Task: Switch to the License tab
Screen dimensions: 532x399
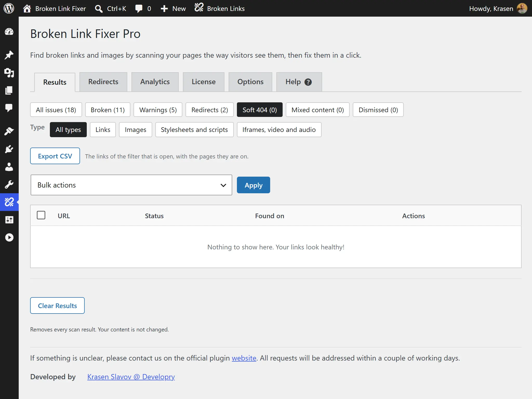Action: pos(204,82)
